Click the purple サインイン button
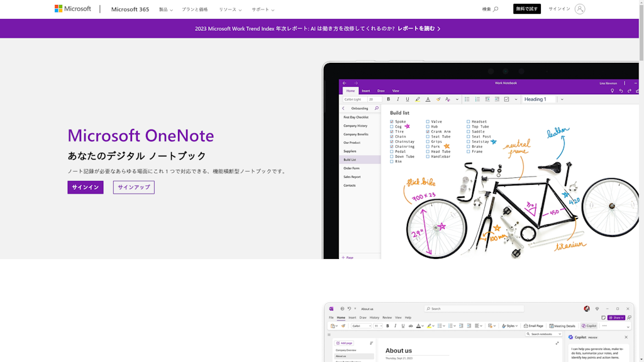The image size is (644, 362). click(x=86, y=187)
